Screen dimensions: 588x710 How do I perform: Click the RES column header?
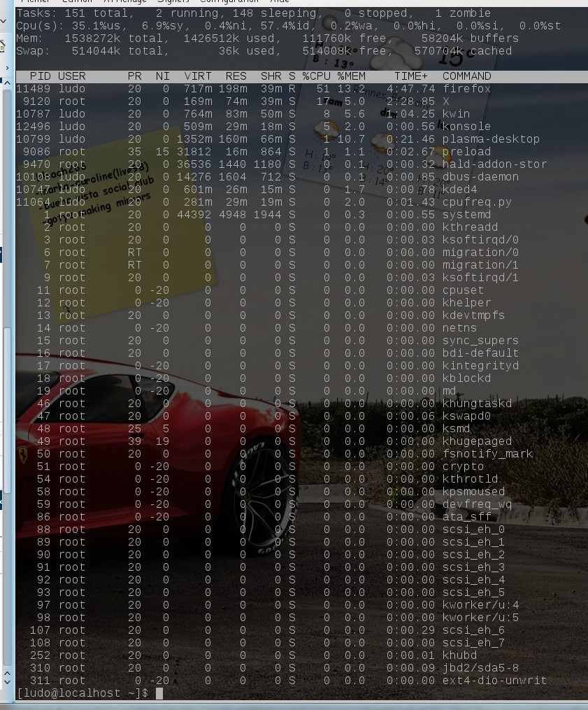coord(236,76)
